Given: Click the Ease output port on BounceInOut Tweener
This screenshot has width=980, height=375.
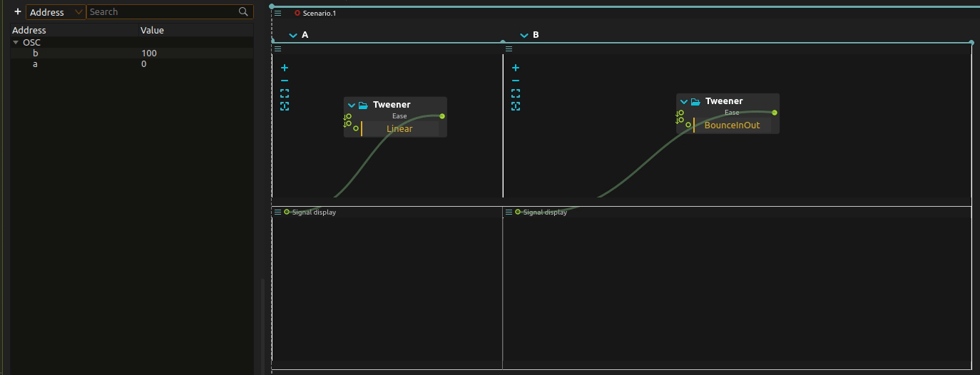Looking at the screenshot, I should click(x=775, y=113).
